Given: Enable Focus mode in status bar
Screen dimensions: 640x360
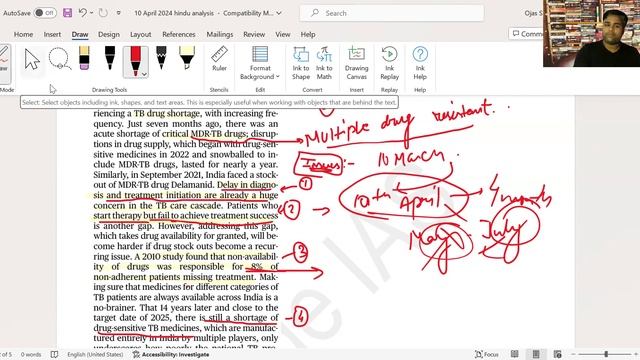Looking at the screenshot, I should point(487,354).
